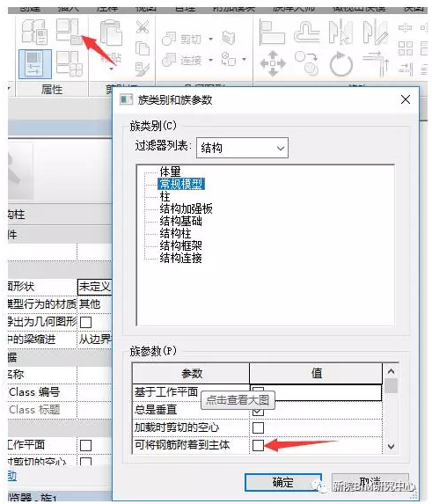Screen dimensions: 432x504
Task: Select 结构基础 in category list
Action: [180, 221]
